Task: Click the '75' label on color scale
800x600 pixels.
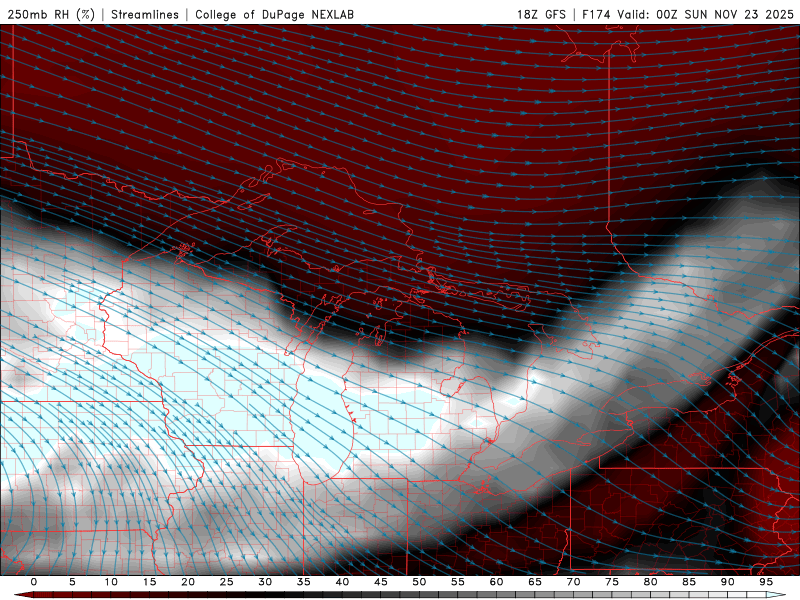Action: pos(612,582)
